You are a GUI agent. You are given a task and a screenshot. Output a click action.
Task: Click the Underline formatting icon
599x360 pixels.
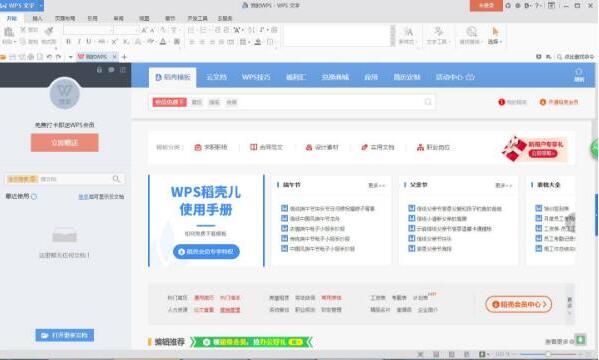(x=89, y=42)
